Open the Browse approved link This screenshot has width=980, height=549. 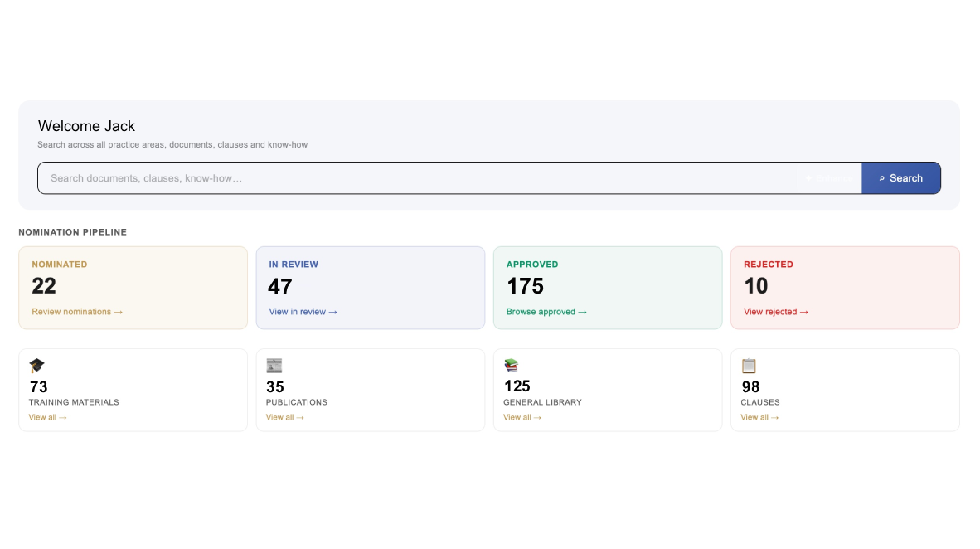point(546,311)
